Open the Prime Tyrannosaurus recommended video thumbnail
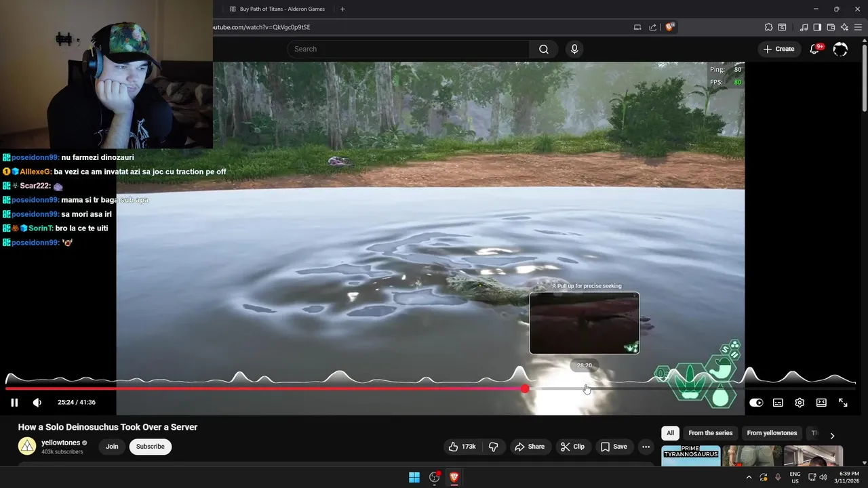The width and height of the screenshot is (868, 488). (690, 456)
